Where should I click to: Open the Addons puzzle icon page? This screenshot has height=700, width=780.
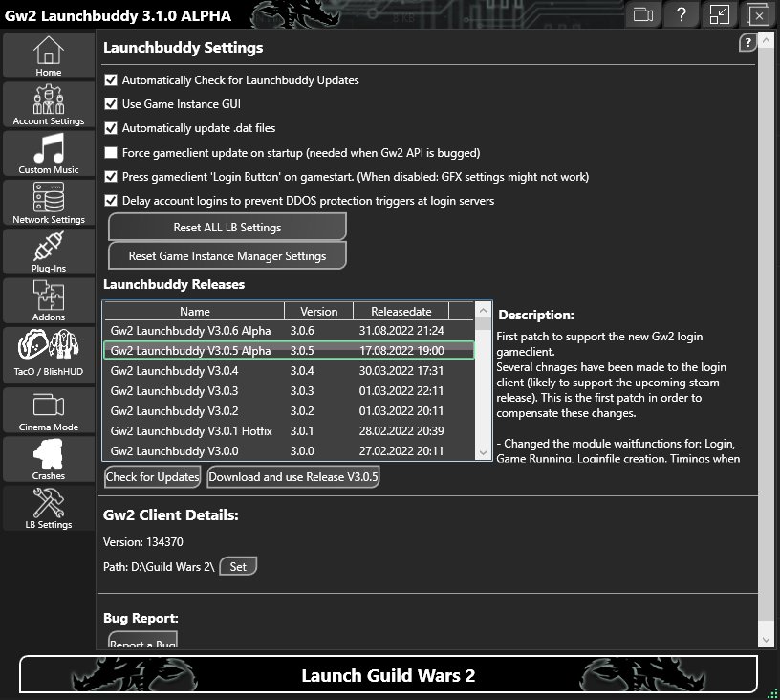coord(49,300)
